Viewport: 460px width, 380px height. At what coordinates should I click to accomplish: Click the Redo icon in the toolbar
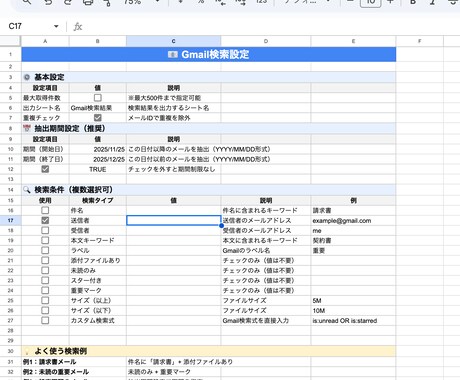click(x=68, y=2)
